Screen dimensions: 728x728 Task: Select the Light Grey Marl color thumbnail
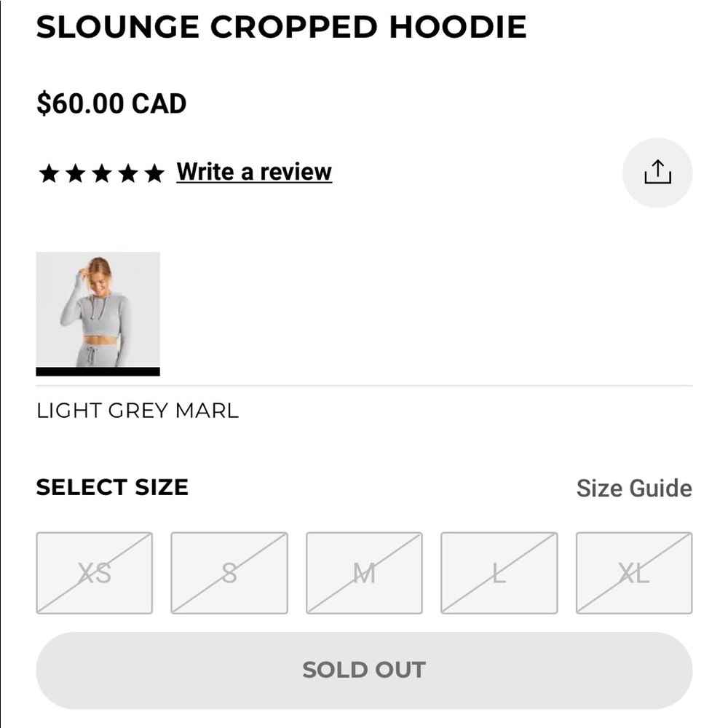tap(98, 309)
